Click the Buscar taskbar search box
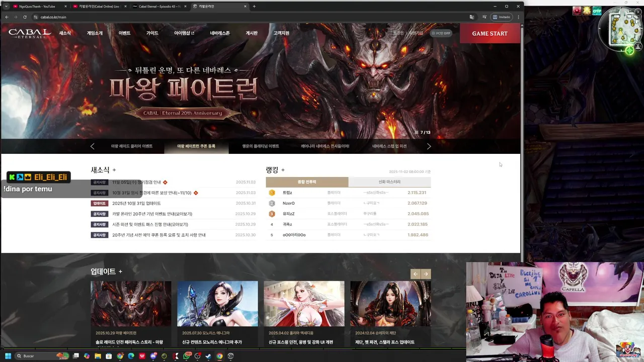644x362 pixels. click(41, 356)
